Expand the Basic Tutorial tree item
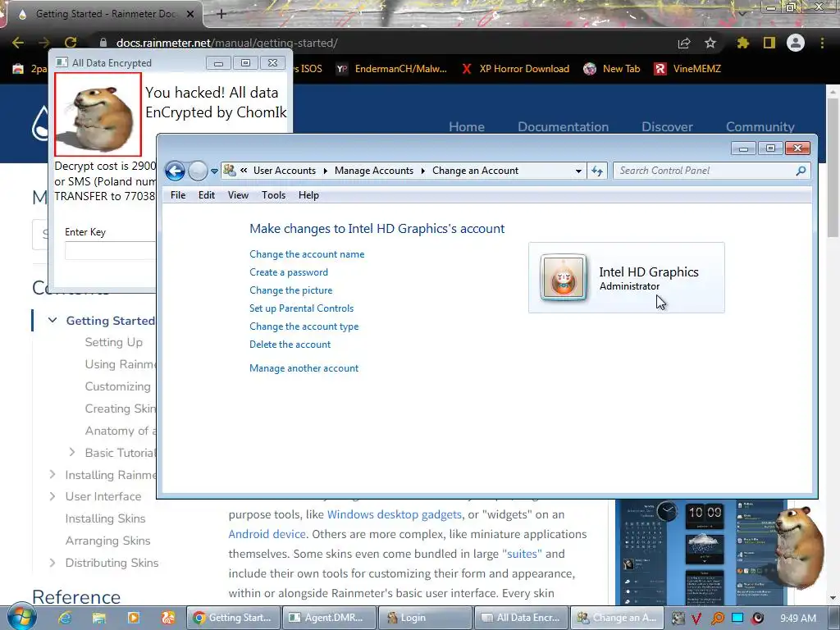The width and height of the screenshot is (840, 630). pos(72,453)
